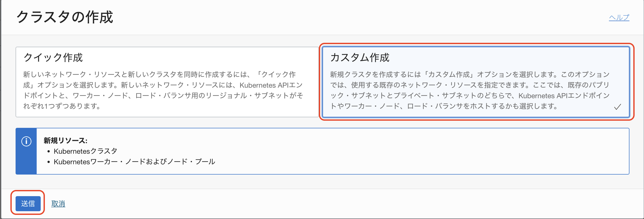This screenshot has height=219, width=644.
Task: Click the 取消 cancel link
Action: click(x=58, y=203)
